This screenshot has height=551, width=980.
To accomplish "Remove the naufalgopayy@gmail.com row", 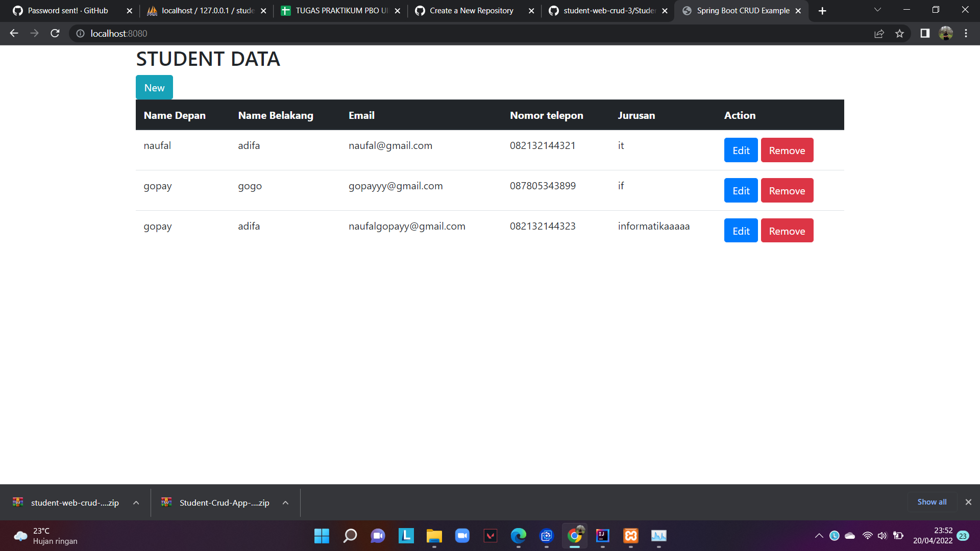I will click(787, 231).
